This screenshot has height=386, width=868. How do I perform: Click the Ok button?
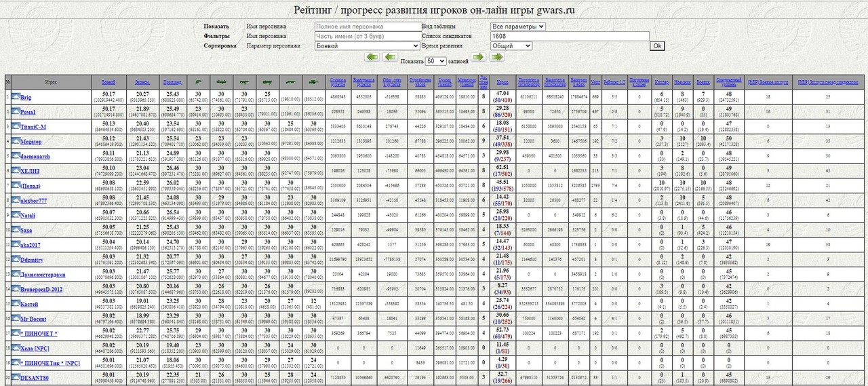coord(657,46)
